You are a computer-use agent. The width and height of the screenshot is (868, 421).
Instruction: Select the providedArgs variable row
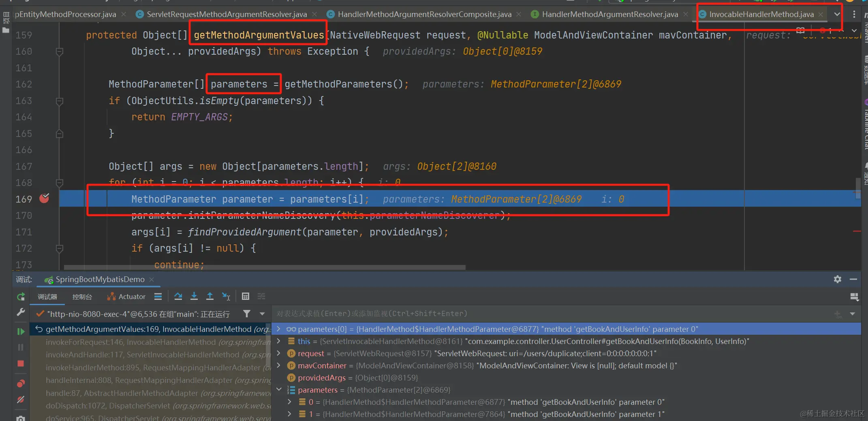(566, 378)
